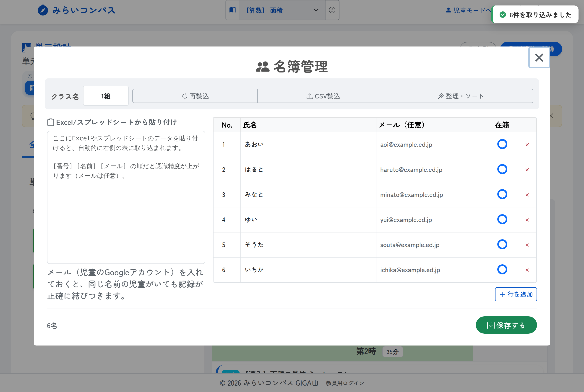Image resolution: width=584 pixels, height=392 pixels.
Task: Click the info icon beside unit selector
Action: point(332,10)
